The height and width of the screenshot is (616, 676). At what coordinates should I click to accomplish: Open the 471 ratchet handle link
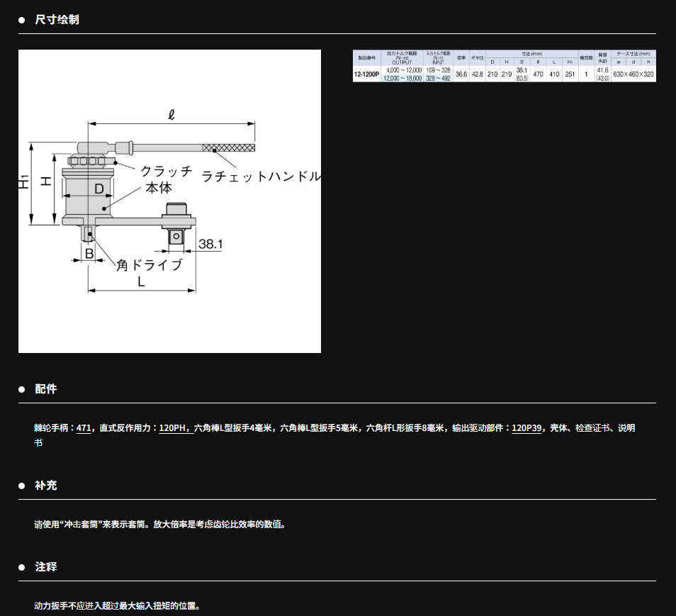click(x=84, y=428)
